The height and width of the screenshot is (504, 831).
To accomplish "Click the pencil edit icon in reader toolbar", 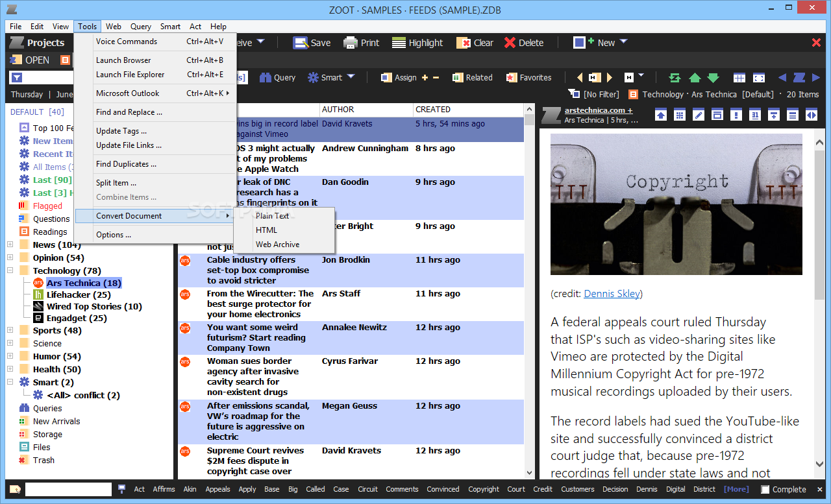I will (x=698, y=115).
